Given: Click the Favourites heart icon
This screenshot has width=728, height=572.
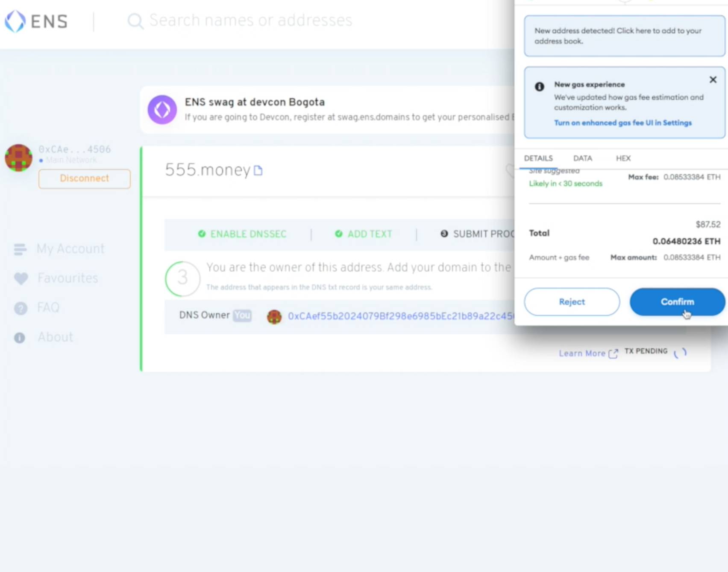Looking at the screenshot, I should [21, 279].
